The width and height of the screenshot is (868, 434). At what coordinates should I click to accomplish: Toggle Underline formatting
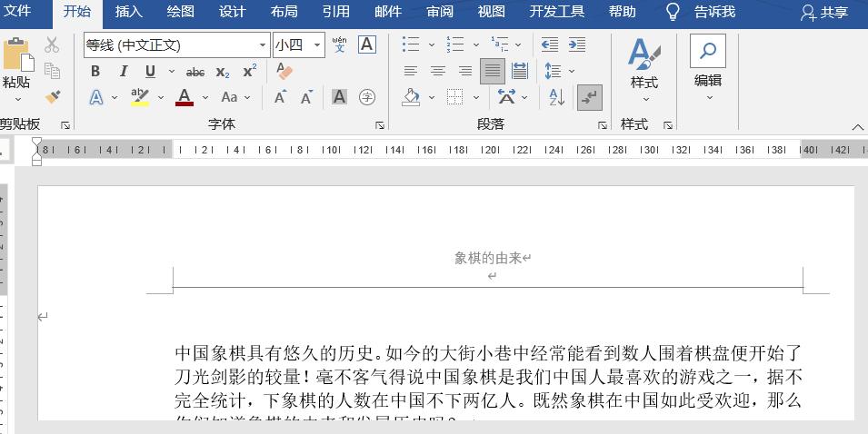click(150, 71)
